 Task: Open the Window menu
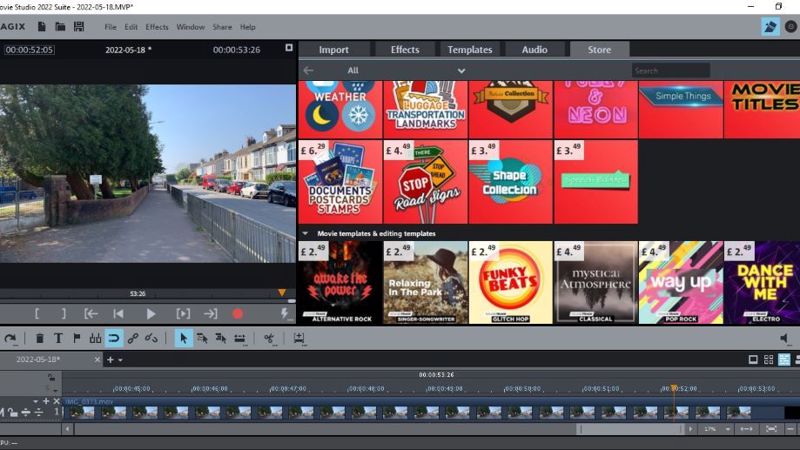190,27
